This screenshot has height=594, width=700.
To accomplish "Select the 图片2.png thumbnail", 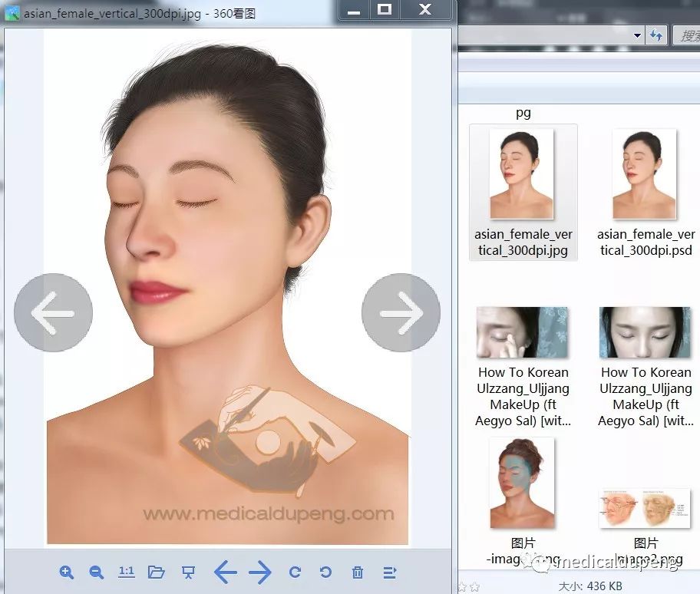I will pos(645,507).
